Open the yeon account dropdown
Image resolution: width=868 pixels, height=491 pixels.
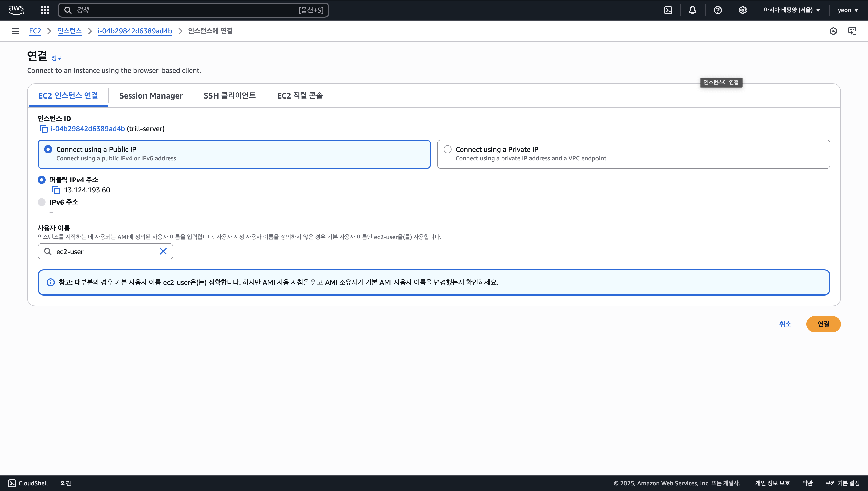point(848,10)
